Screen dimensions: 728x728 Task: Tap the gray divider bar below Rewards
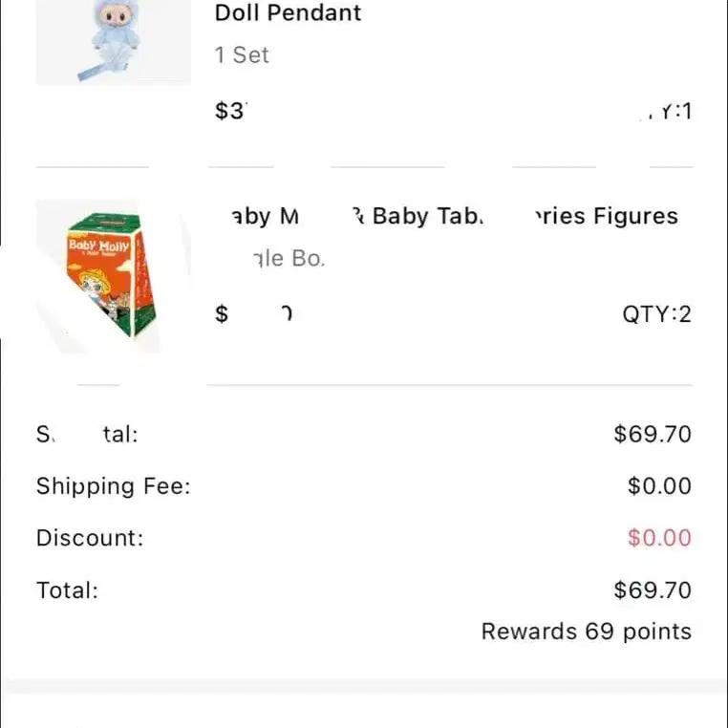(364, 686)
